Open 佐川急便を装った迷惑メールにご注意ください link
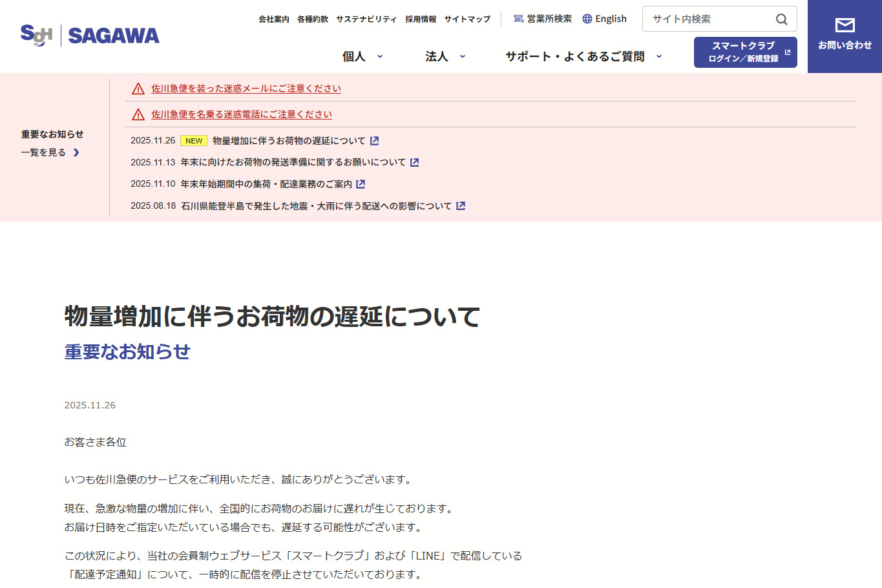 [x=246, y=89]
